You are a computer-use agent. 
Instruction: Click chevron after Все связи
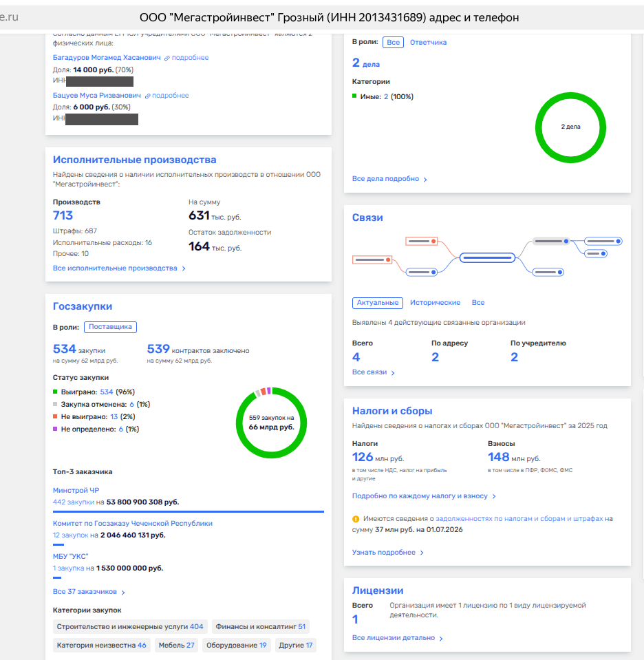[393, 373]
